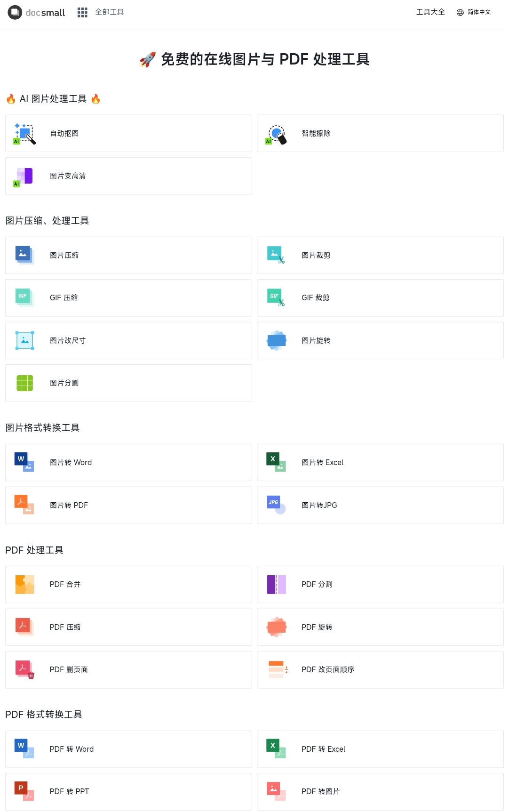Open the 智能擦除 tool link
508x812 pixels.
(381, 133)
